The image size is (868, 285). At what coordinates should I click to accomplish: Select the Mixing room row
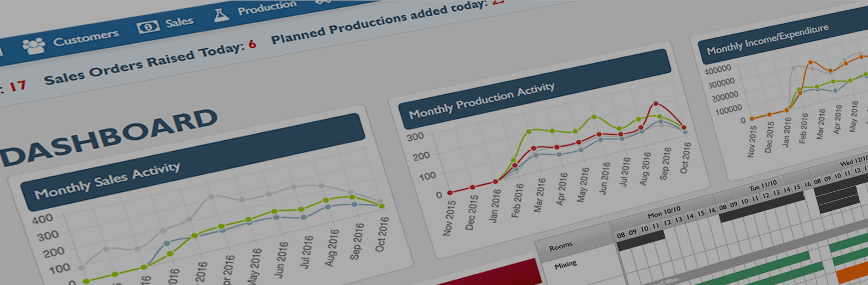click(565, 265)
